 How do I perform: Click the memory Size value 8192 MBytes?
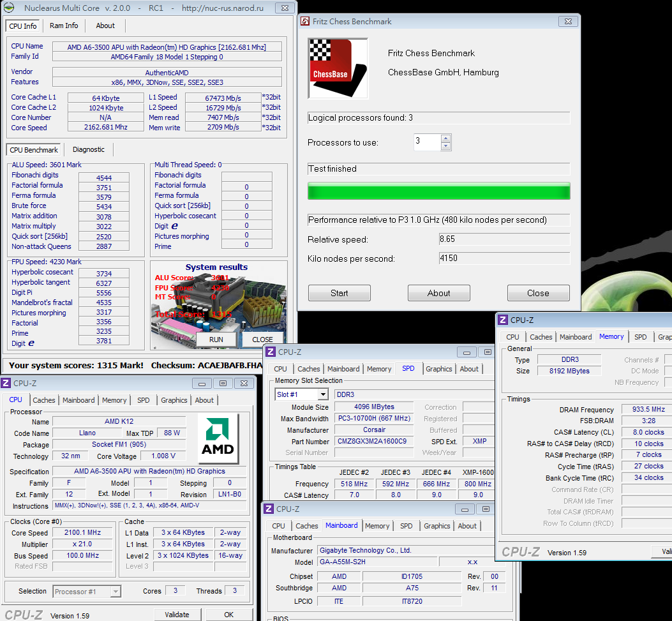[569, 371]
